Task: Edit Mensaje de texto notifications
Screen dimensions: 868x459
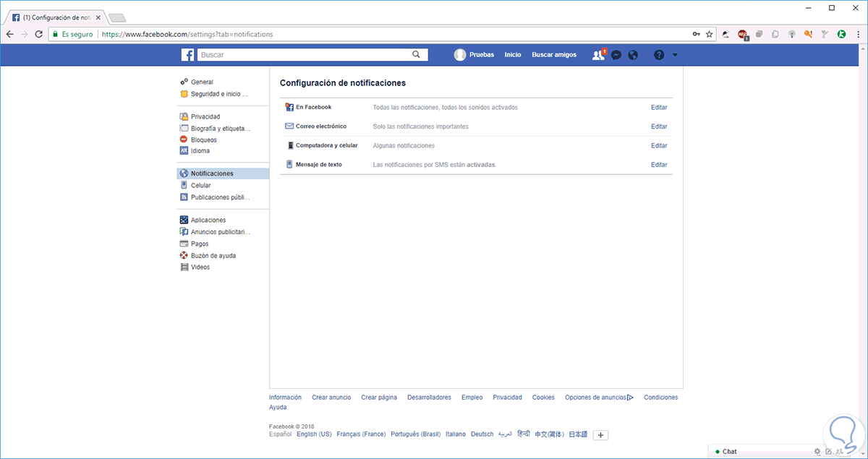Action: (659, 165)
